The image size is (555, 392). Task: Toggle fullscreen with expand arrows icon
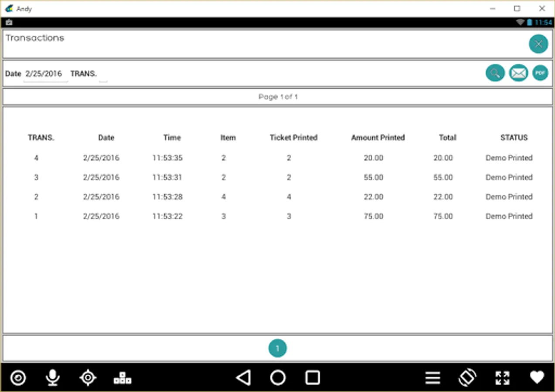pyautogui.click(x=502, y=378)
